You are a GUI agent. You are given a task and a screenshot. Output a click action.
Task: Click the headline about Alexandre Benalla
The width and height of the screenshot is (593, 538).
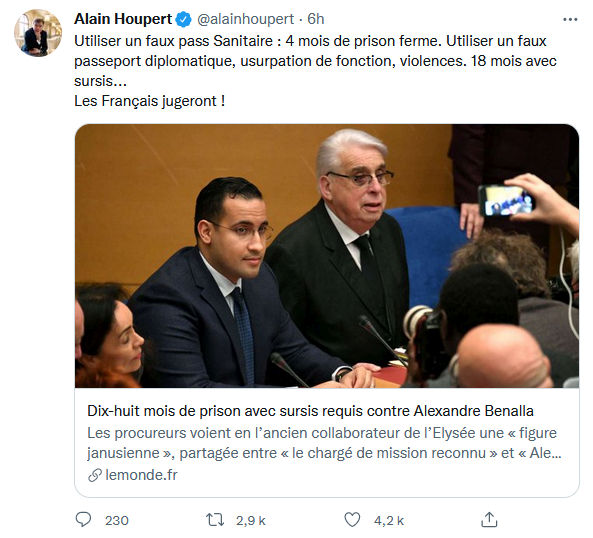point(310,411)
